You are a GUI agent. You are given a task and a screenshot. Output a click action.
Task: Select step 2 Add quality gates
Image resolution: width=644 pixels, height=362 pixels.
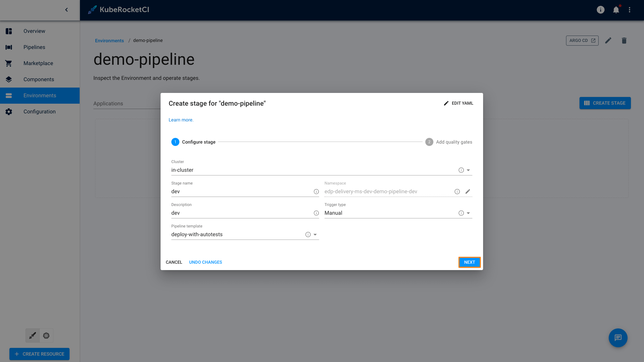pos(429,142)
